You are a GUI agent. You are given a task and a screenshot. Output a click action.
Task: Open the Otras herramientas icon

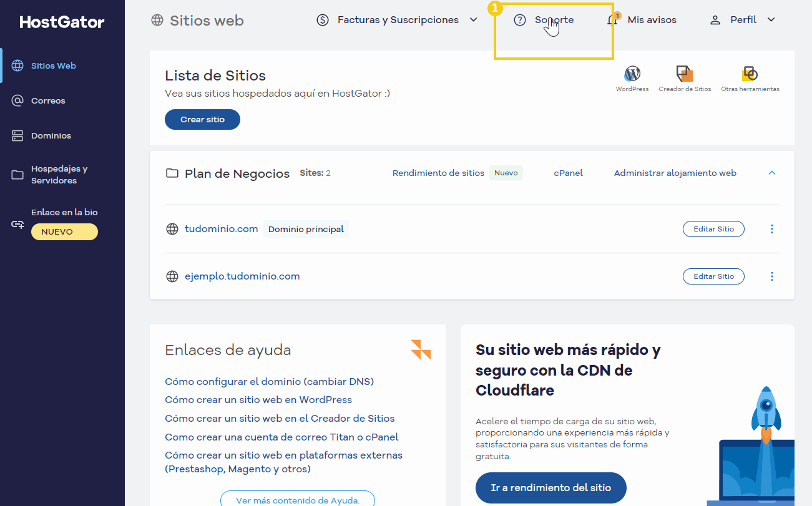750,74
